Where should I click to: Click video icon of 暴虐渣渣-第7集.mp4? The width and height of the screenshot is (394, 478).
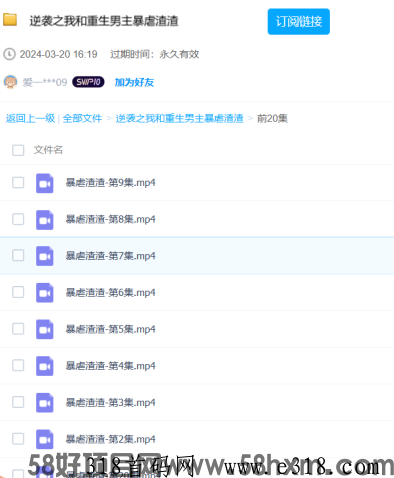pyautogui.click(x=45, y=256)
